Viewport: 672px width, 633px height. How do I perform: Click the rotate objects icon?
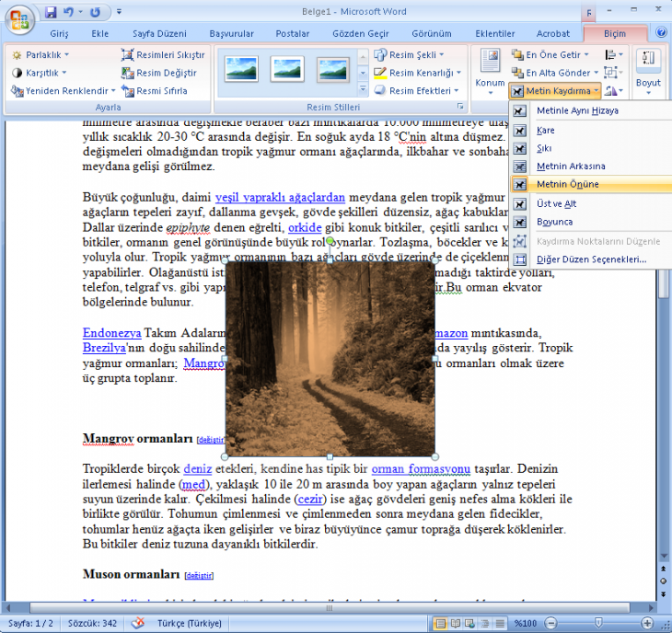point(613,91)
